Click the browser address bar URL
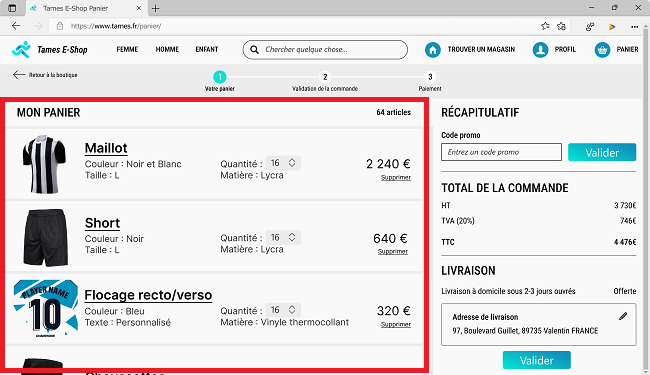650x375 pixels. click(116, 26)
